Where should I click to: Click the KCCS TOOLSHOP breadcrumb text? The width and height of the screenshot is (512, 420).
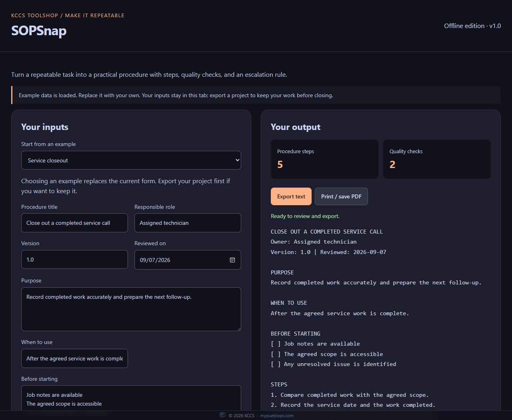tap(35, 16)
